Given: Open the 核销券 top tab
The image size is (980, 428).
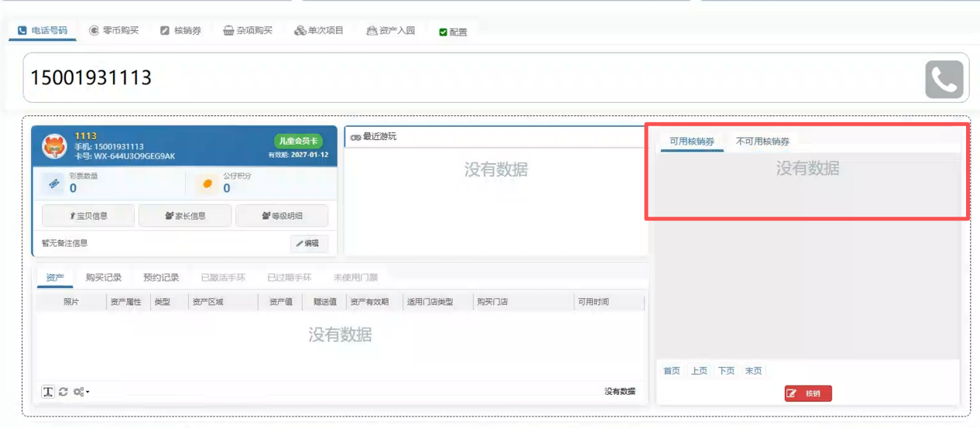Looking at the screenshot, I should tap(180, 31).
